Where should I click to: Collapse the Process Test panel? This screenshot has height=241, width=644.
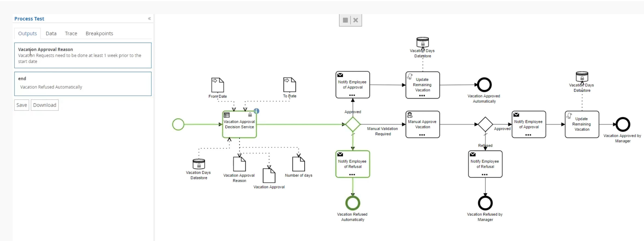click(x=149, y=19)
